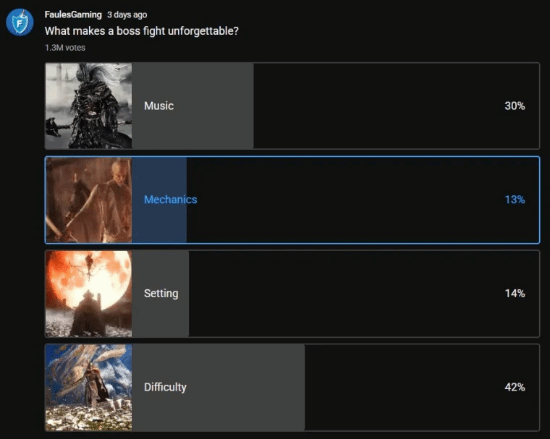Open the FaulesGaming channel avatar
The width and height of the screenshot is (550, 439).
pyautogui.click(x=20, y=22)
